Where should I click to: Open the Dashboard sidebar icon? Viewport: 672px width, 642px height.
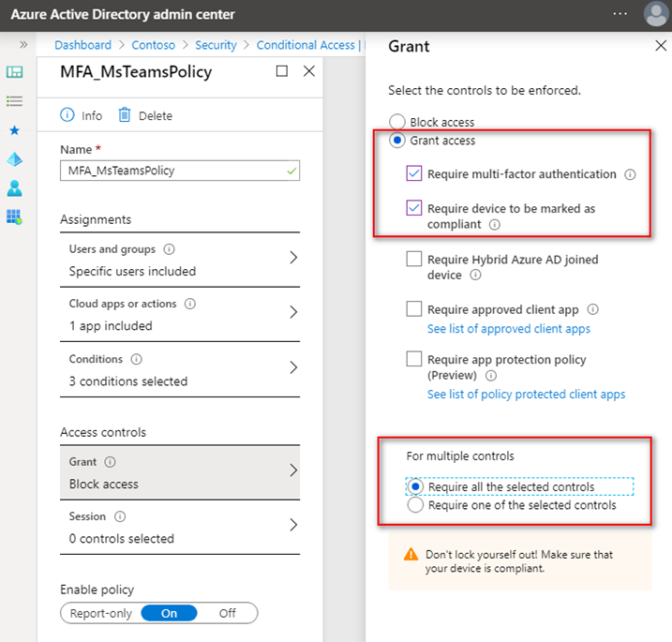coord(15,72)
